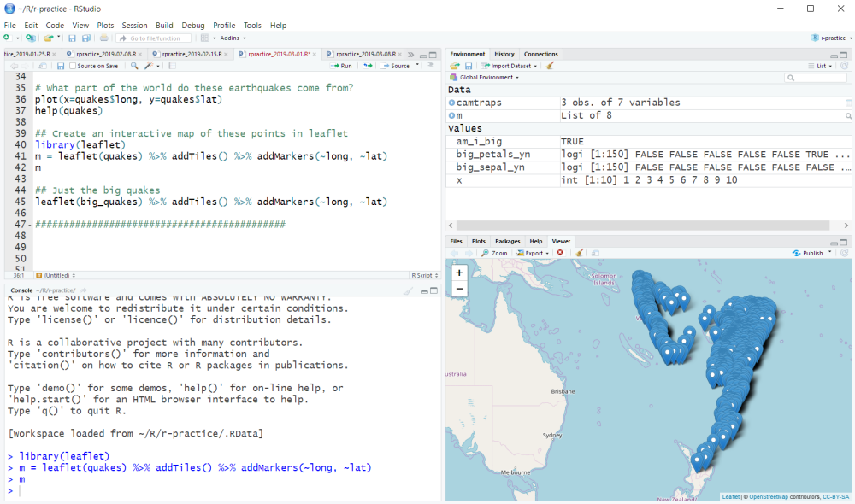Clear environment objects with the broom icon
This screenshot has height=504, width=855.
click(550, 66)
